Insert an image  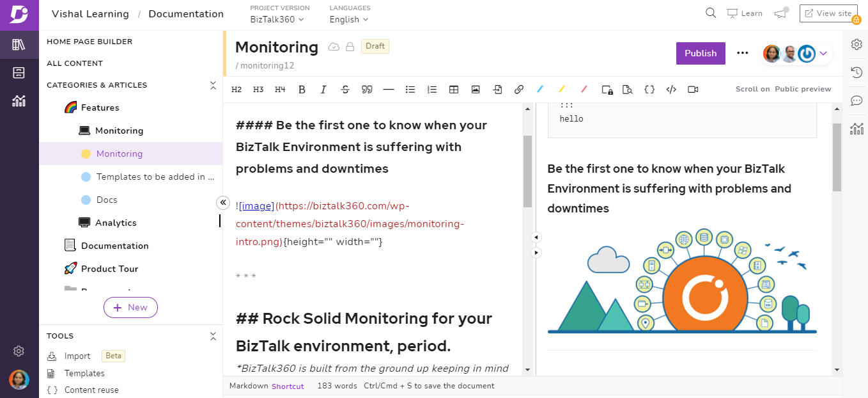click(x=476, y=90)
